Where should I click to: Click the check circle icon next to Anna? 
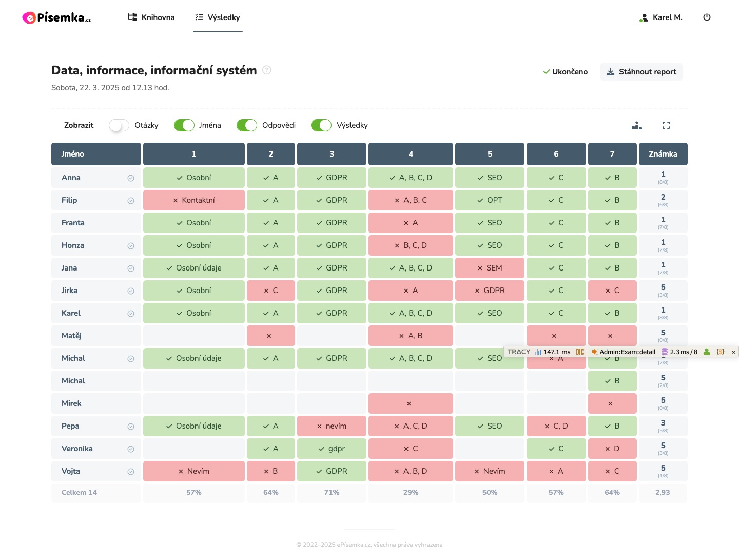[x=131, y=178]
